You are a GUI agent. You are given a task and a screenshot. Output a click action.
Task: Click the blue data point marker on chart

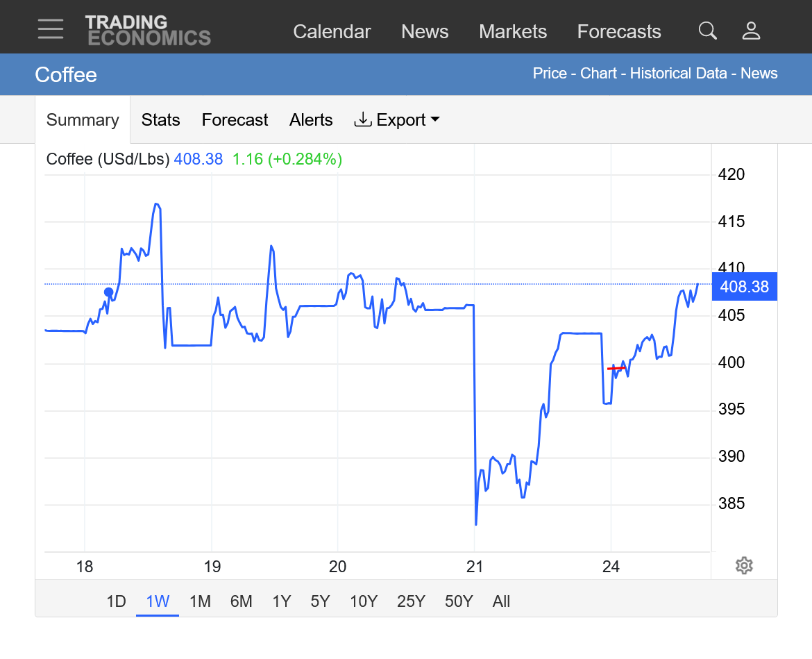[108, 292]
